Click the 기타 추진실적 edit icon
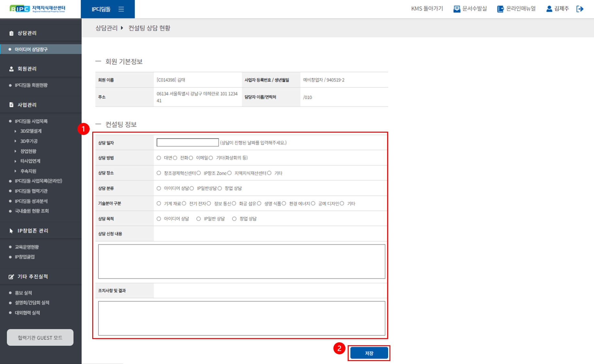This screenshot has width=594, height=364. 11,277
